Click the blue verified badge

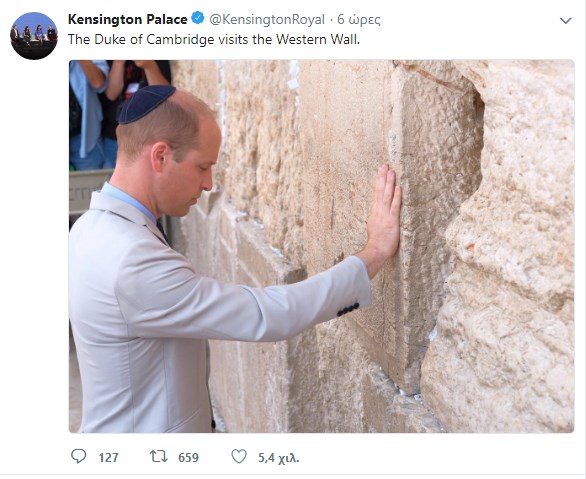(198, 18)
